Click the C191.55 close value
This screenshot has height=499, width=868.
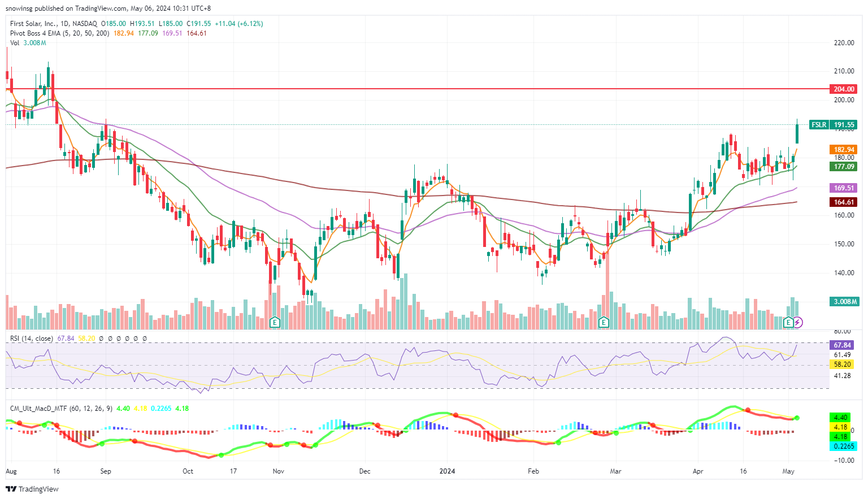pos(198,24)
